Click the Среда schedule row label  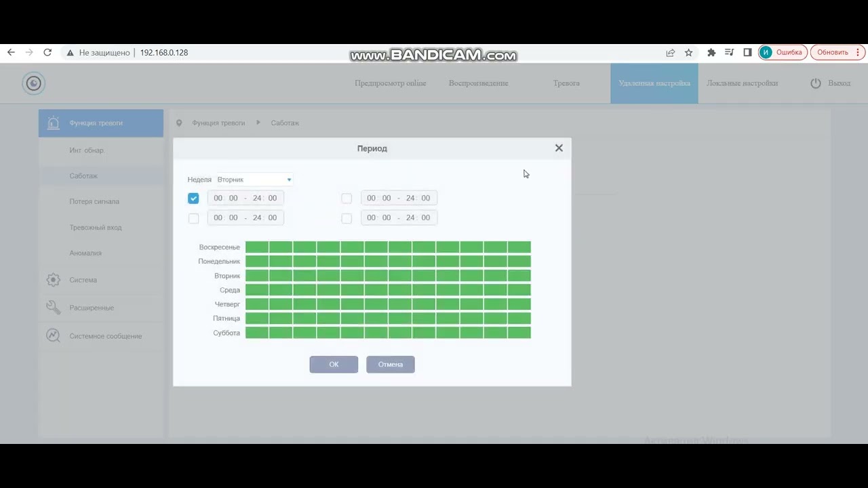pos(230,290)
